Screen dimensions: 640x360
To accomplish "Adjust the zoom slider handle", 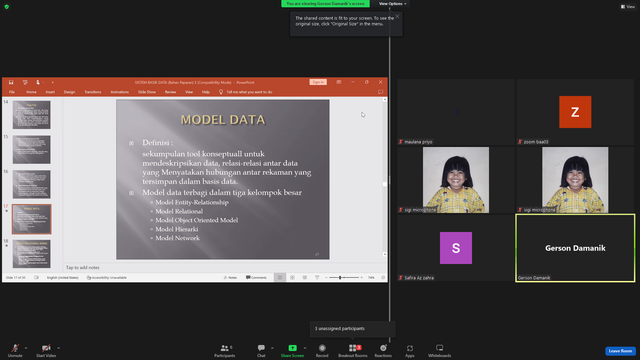I will pyautogui.click(x=340, y=278).
